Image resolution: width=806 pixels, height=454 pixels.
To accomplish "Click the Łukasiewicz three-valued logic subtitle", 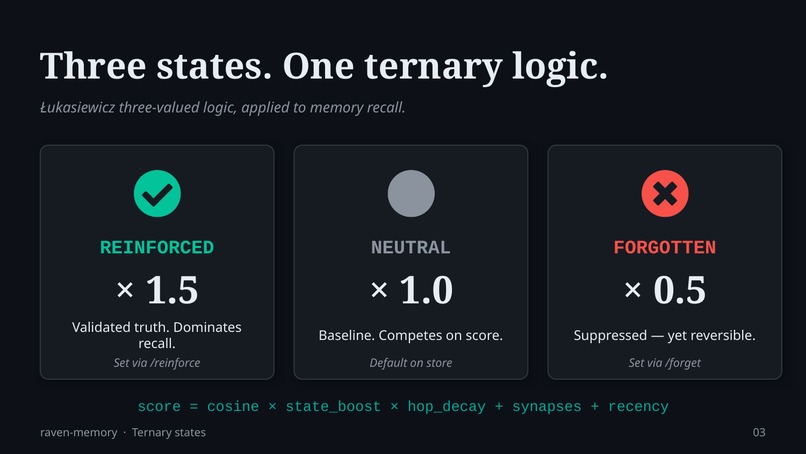I will click(x=223, y=107).
